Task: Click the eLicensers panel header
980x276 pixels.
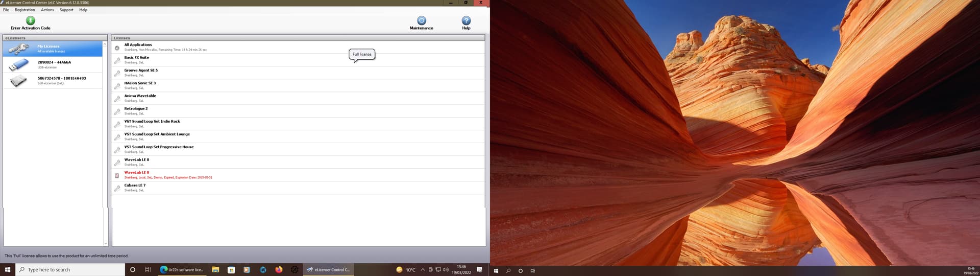Action: (55, 38)
